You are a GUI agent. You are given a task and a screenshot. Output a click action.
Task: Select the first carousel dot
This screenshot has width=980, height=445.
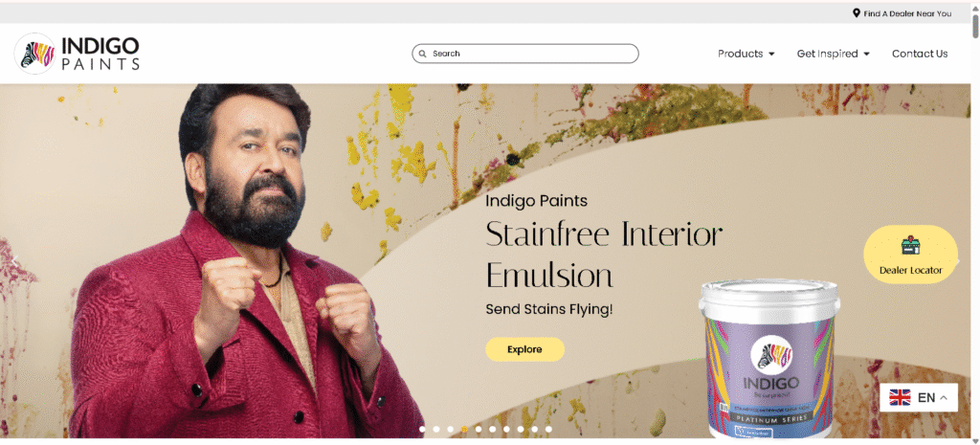click(x=422, y=430)
